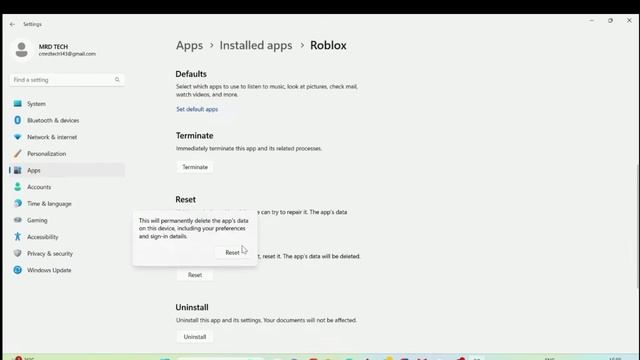Go to Accounts label
The width and height of the screenshot is (640, 360).
(x=39, y=187)
